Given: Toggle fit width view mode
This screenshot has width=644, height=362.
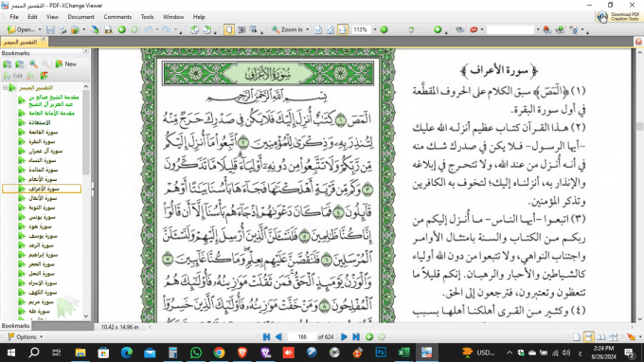Looking at the screenshot, I should pyautogui.click(x=343, y=29).
